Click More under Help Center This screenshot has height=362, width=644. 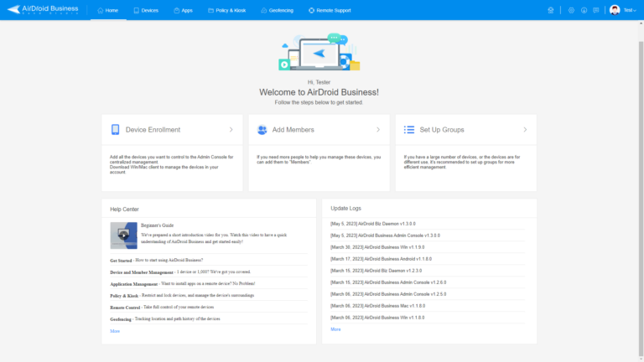(x=115, y=331)
